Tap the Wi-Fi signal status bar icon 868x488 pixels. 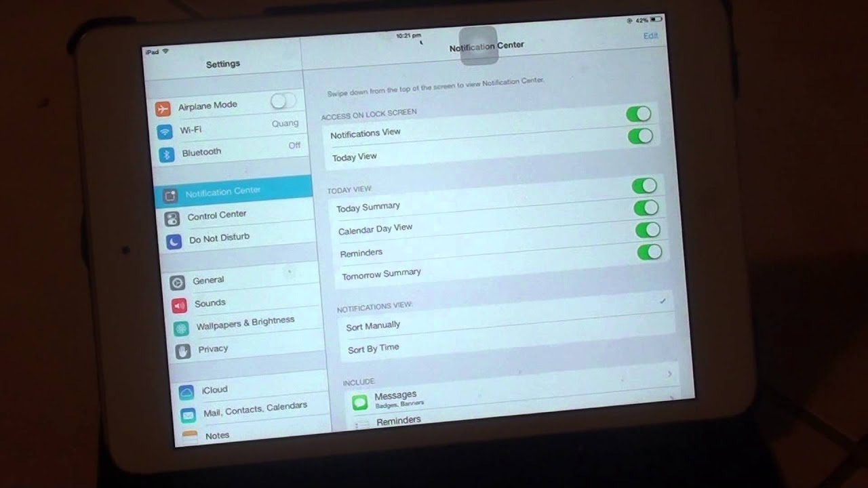(x=165, y=52)
